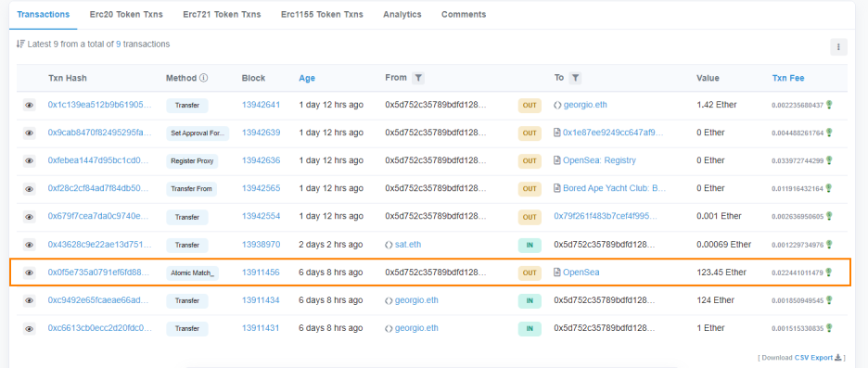This screenshot has height=368, width=868.
Task: Click the gas pump icon for fee 0.004488261764
Action: (829, 133)
